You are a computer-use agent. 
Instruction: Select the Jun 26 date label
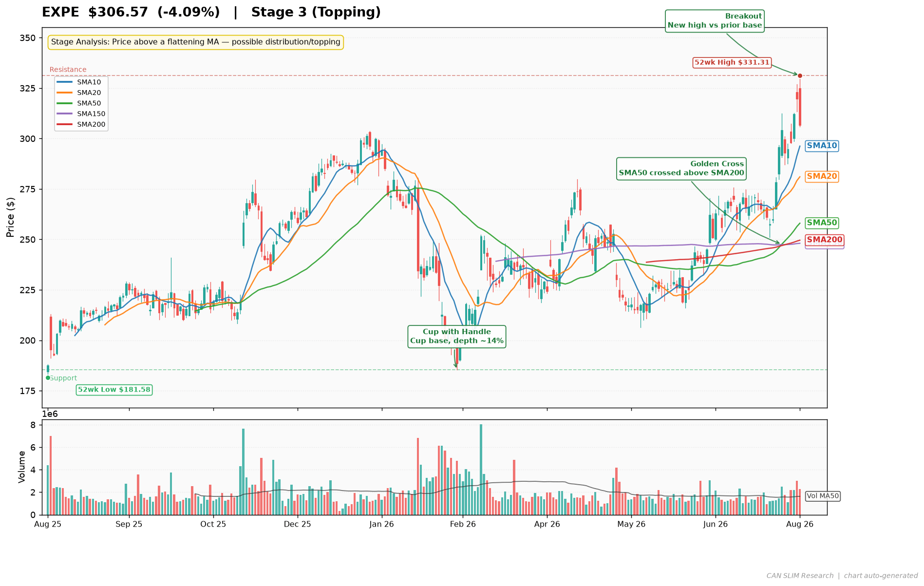[x=716, y=525]
